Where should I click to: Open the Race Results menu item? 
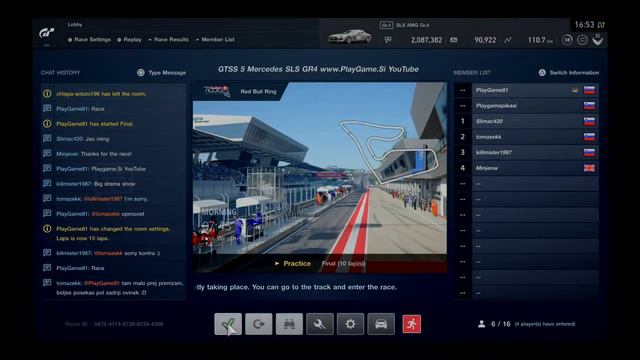169,40
